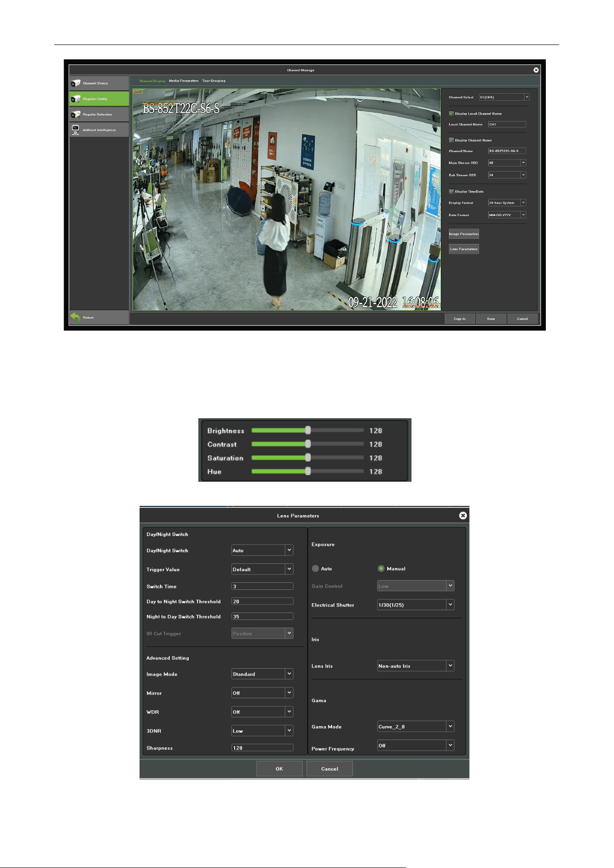Viewport: 614px width, 868px height.
Task: Click Night to Day Switch Threshold field
Action: [x=262, y=616]
